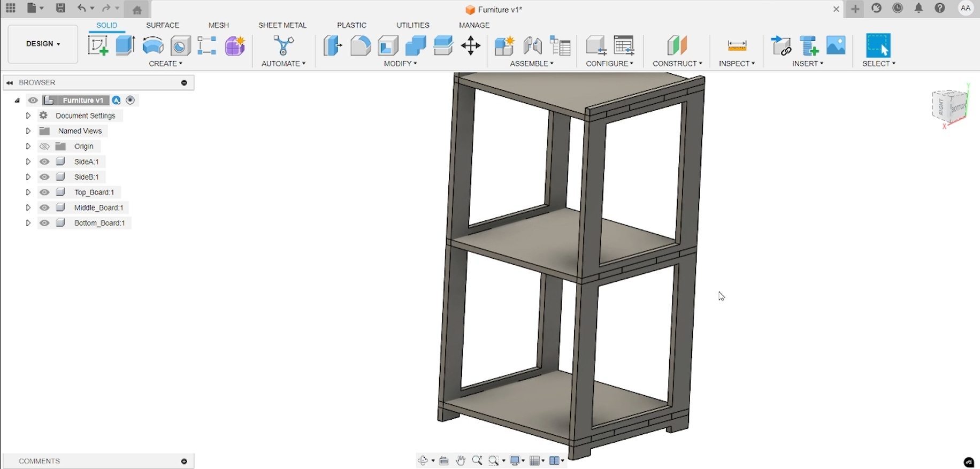Show the hidden Origin folder
This screenshot has height=469, width=980.
pyautogui.click(x=44, y=147)
